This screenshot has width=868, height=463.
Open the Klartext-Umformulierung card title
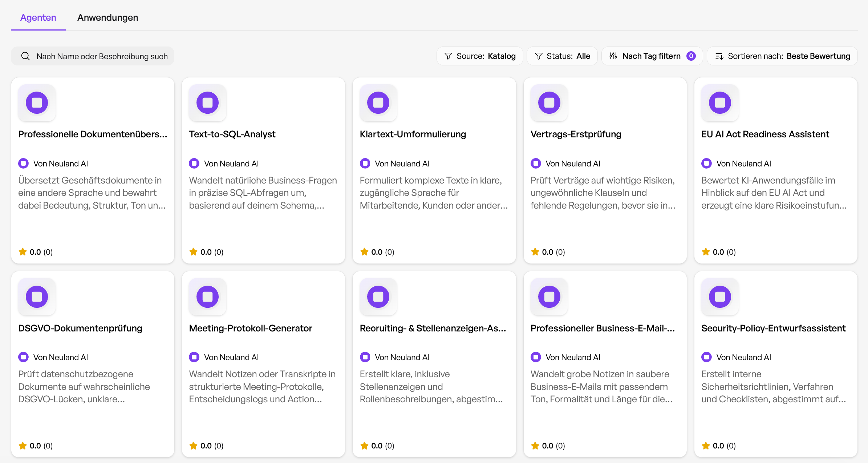(413, 134)
